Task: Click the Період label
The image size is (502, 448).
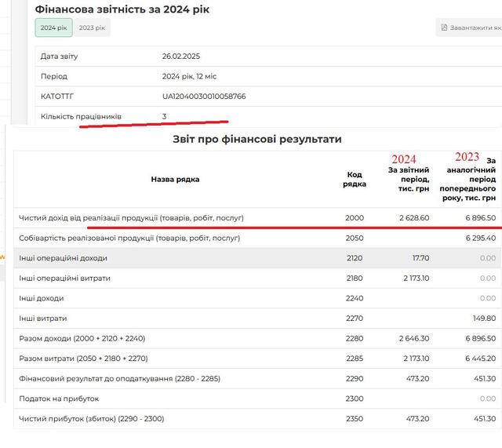Action: tap(54, 77)
